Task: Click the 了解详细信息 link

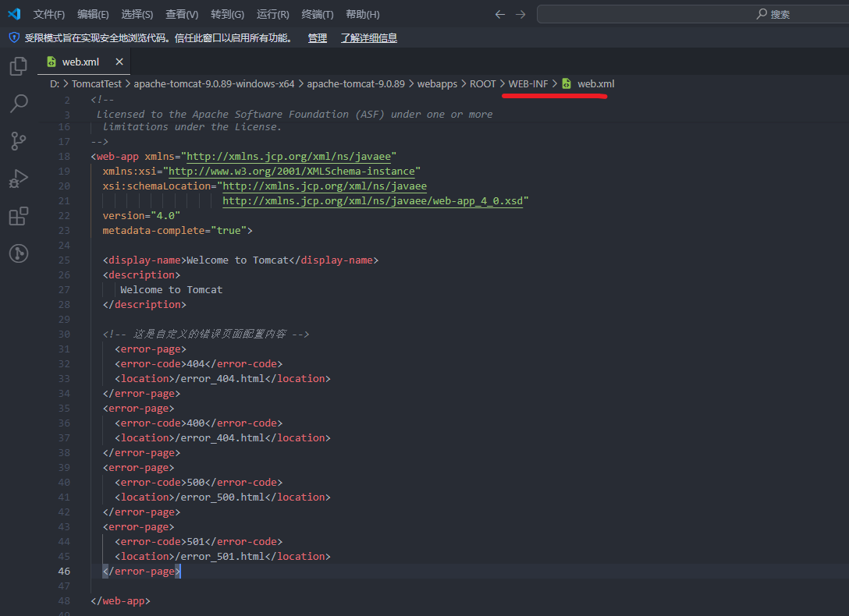Action: (x=369, y=38)
